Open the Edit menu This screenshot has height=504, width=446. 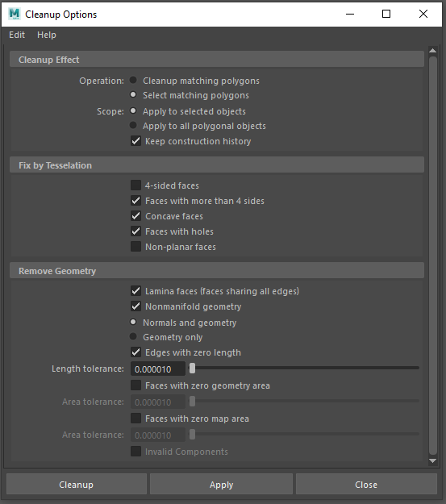[17, 35]
